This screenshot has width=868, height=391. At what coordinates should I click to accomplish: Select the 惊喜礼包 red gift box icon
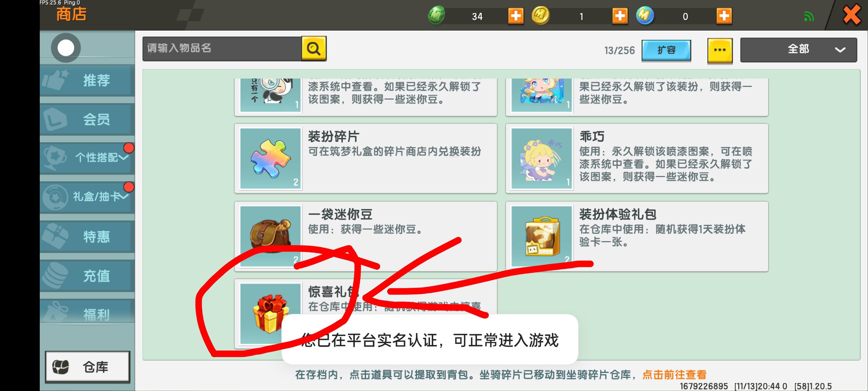pos(270,314)
